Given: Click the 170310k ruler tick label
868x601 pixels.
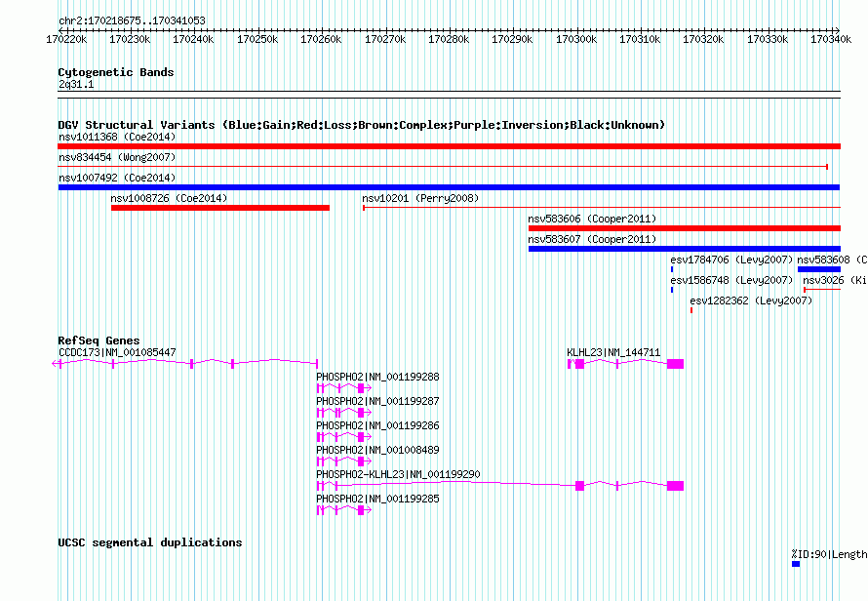Looking at the screenshot, I should coord(640,39).
